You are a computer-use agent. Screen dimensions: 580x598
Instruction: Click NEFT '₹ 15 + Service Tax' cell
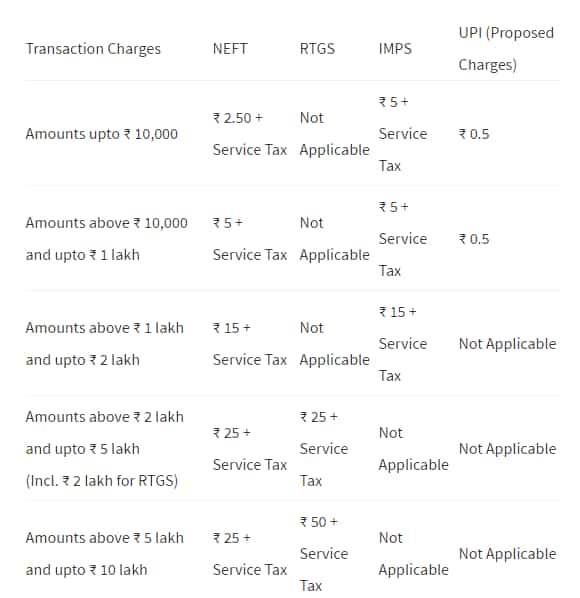[249, 344]
